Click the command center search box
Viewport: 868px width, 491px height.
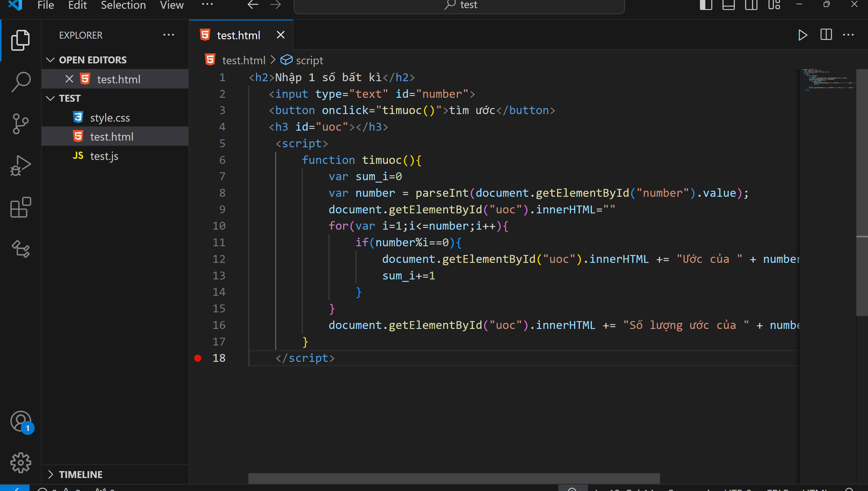459,5
